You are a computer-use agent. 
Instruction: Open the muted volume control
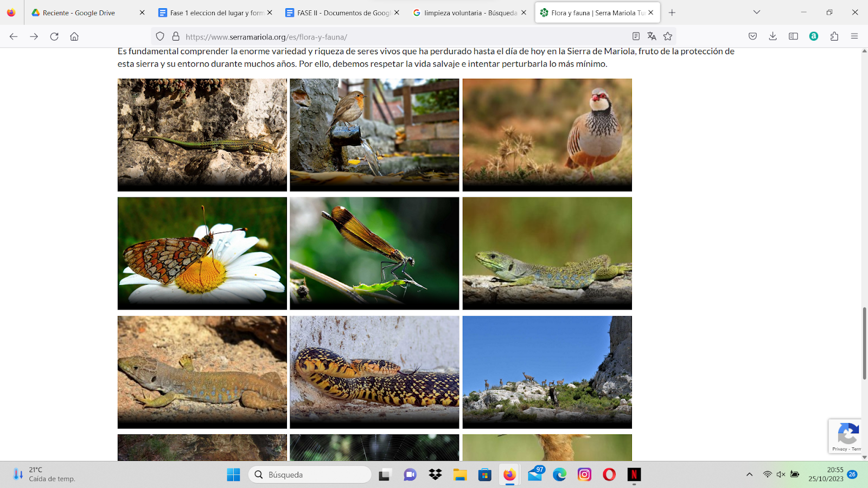coord(781,474)
